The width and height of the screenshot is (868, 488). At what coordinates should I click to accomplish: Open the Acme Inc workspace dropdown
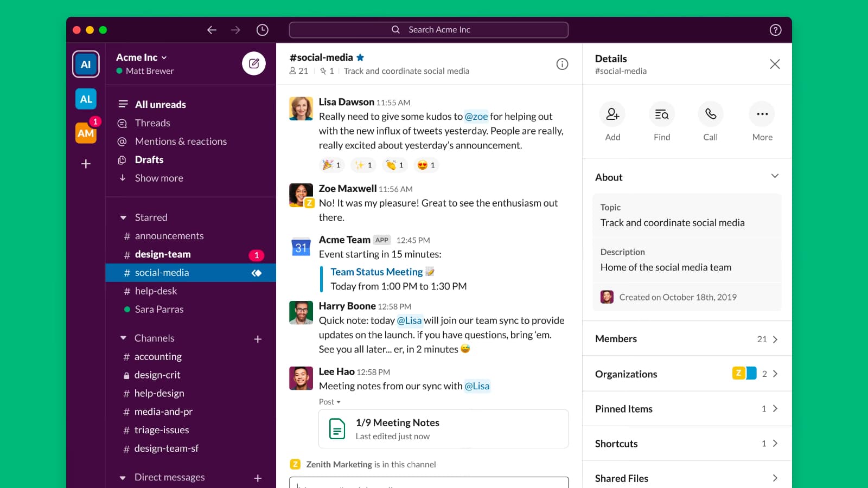(142, 57)
